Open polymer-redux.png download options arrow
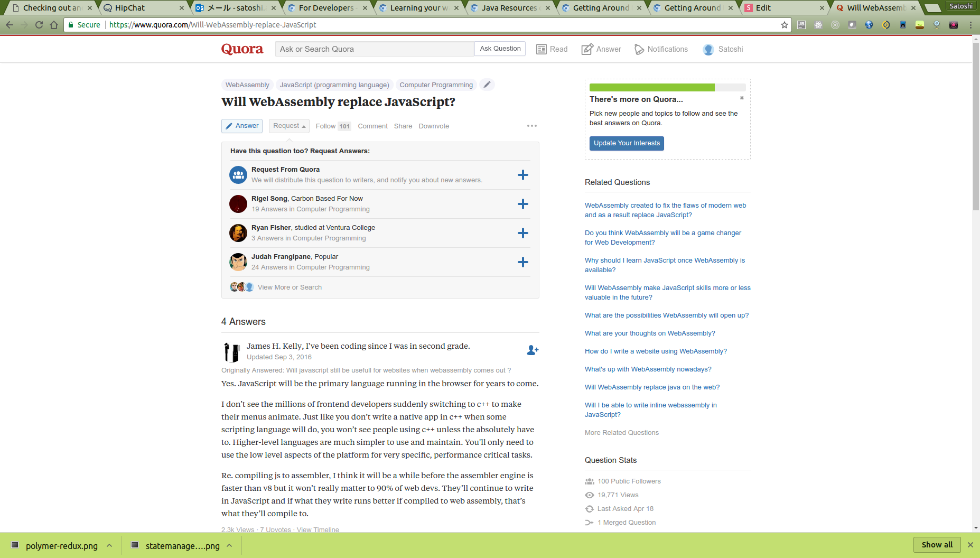The height and width of the screenshot is (558, 980). click(x=109, y=545)
